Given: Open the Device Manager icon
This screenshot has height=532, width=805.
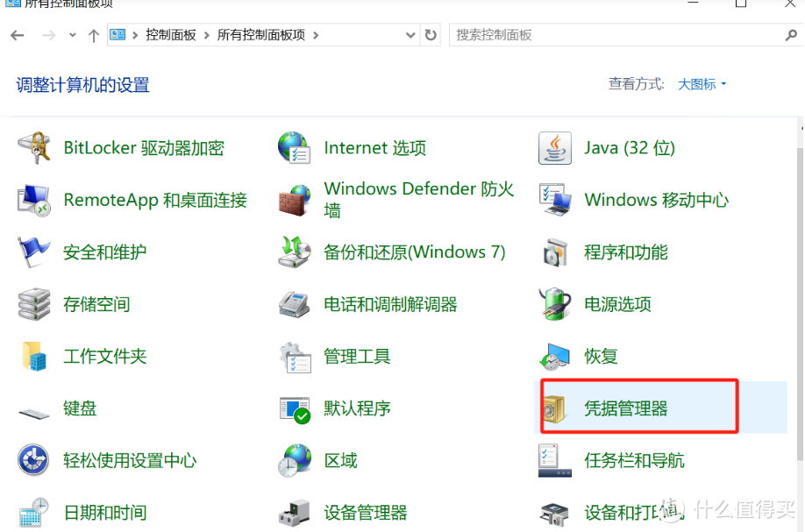Looking at the screenshot, I should click(x=294, y=512).
